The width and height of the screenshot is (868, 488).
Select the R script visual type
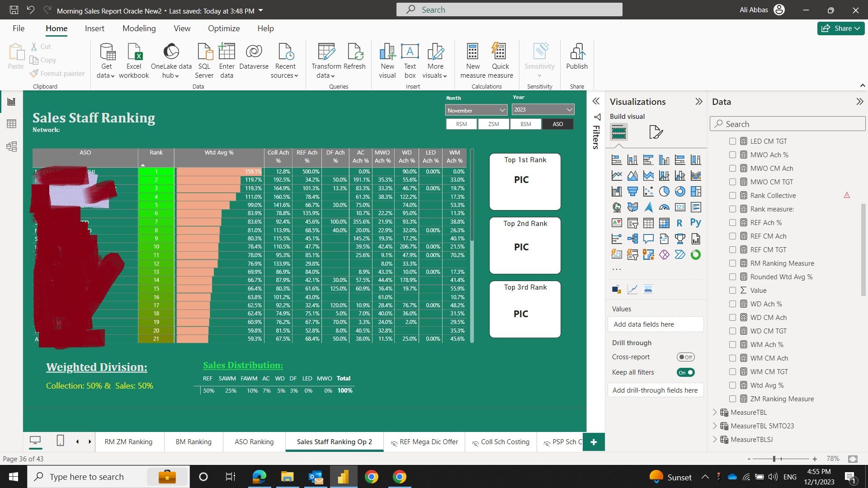click(x=679, y=223)
